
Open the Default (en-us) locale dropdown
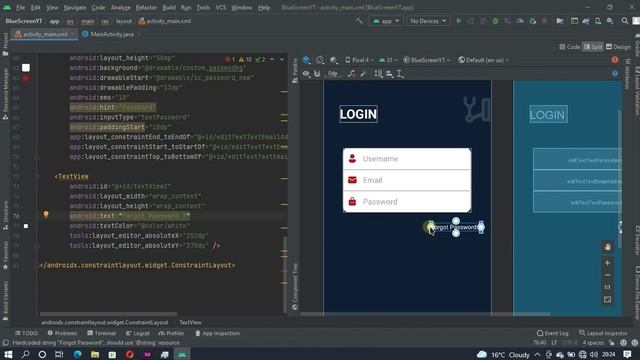pyautogui.click(x=484, y=60)
